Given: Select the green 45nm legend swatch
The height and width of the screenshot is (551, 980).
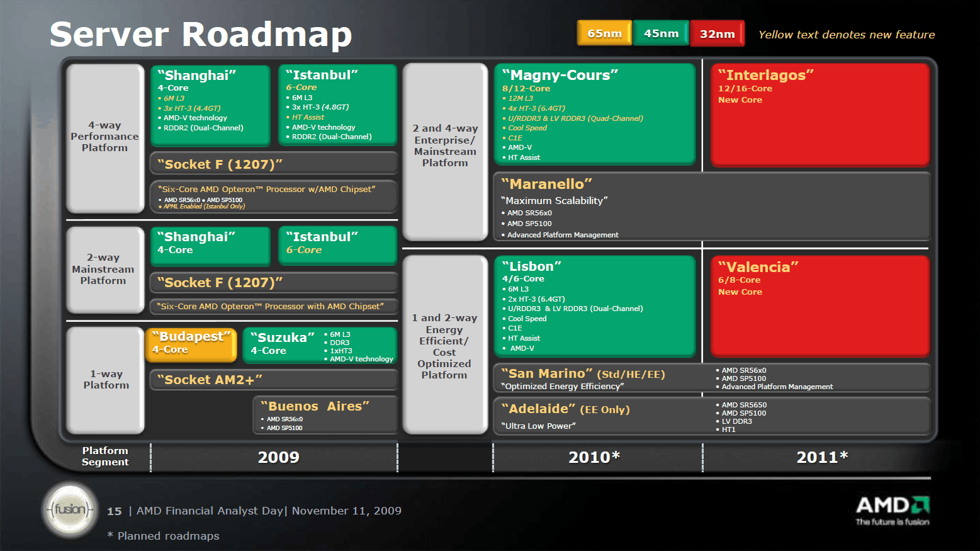Looking at the screenshot, I should [x=661, y=33].
